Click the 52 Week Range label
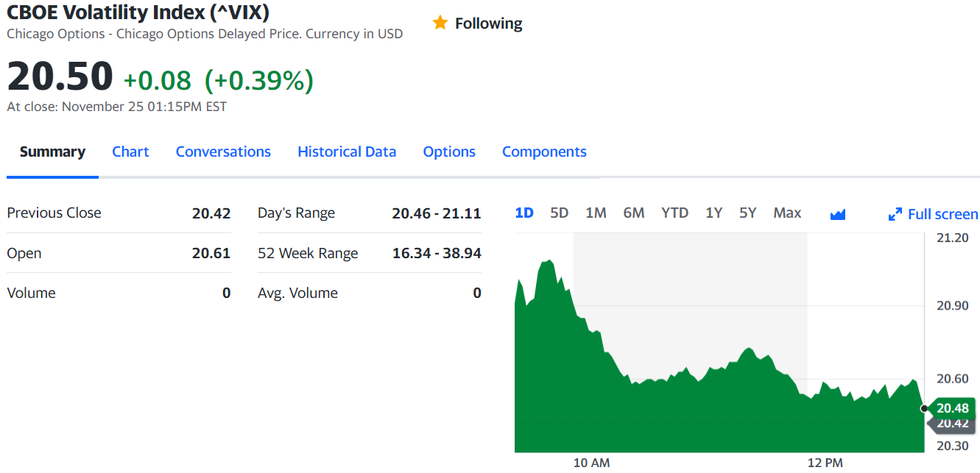Viewport: 980px width, 473px height. pos(308,253)
